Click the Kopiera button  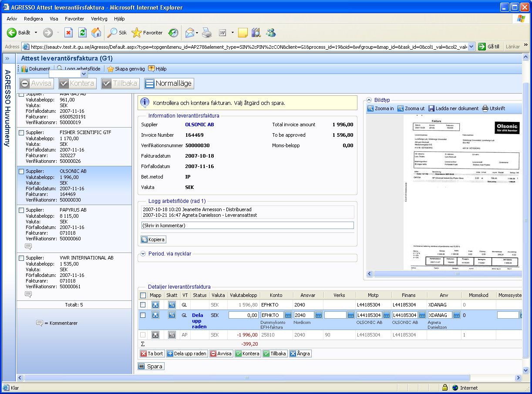(153, 240)
